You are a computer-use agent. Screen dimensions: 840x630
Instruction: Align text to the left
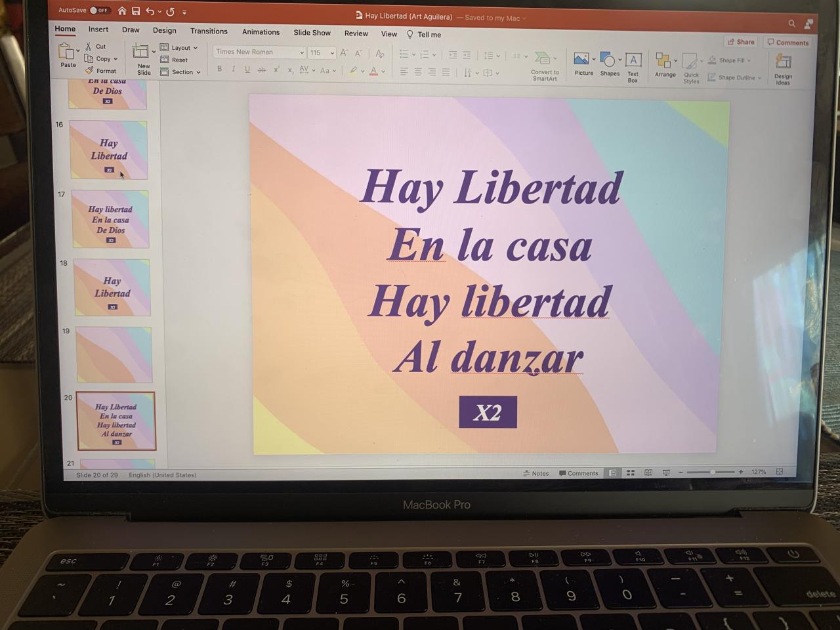tap(404, 72)
